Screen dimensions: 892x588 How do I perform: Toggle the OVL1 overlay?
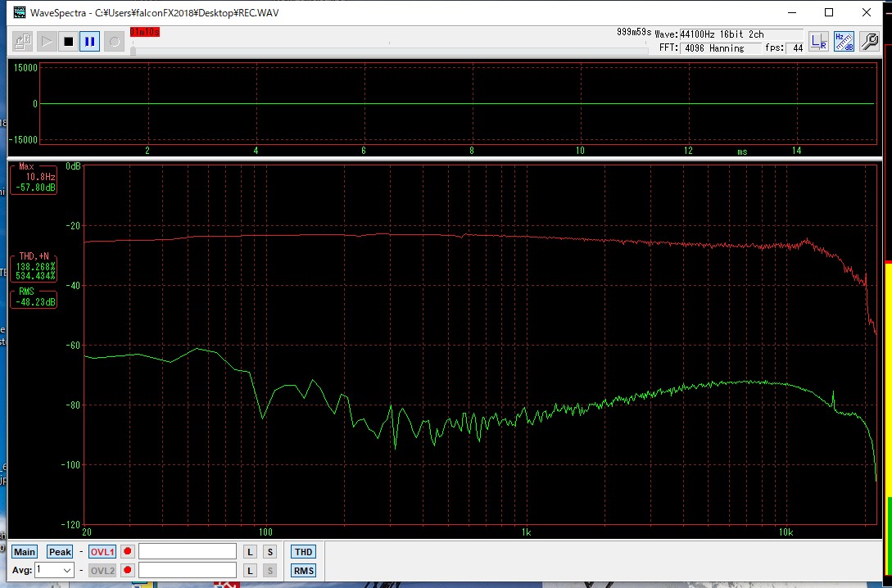tap(102, 552)
